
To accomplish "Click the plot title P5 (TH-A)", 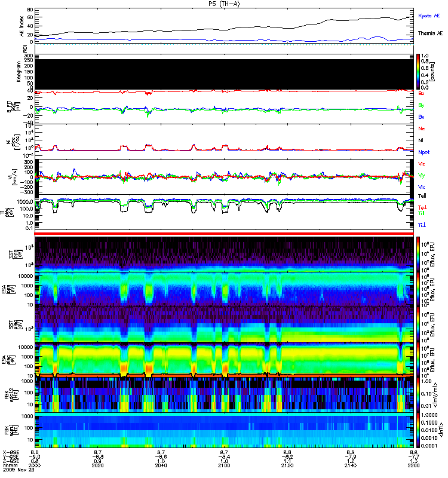I will [224, 4].
